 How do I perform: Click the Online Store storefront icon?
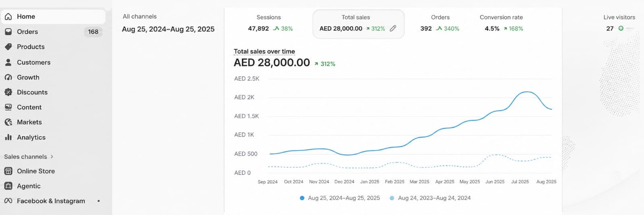[8, 171]
